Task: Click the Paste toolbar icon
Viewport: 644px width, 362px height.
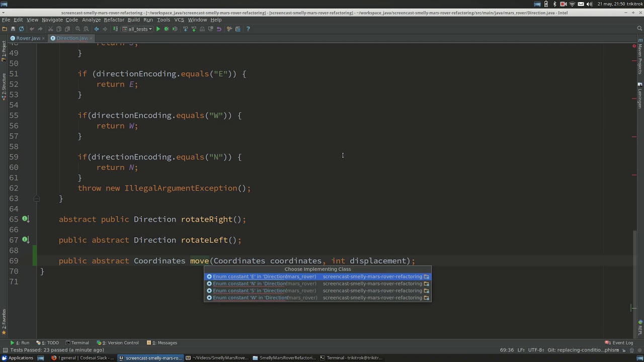Action: click(x=67, y=29)
